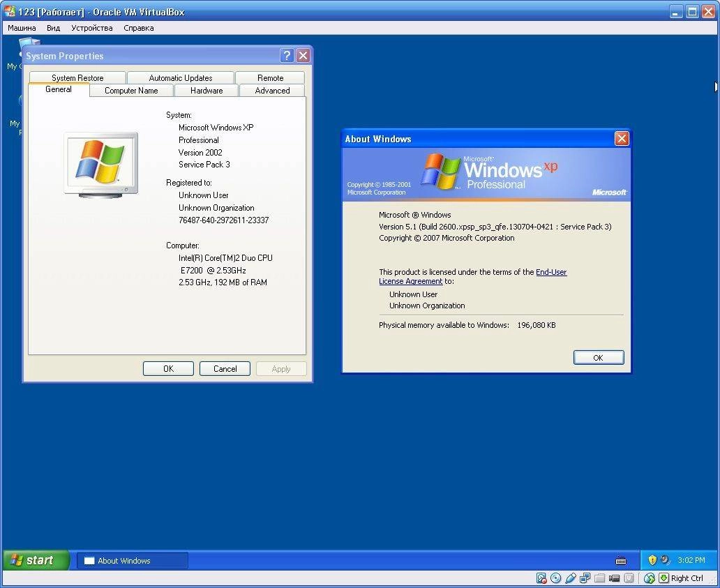Close the System Properties dialog
Image resolution: width=720 pixels, height=588 pixels.
click(x=303, y=56)
